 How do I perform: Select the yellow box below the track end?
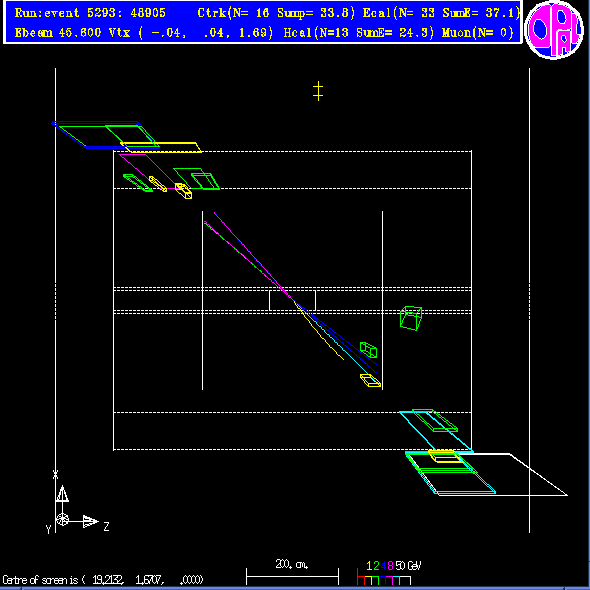tap(371, 380)
